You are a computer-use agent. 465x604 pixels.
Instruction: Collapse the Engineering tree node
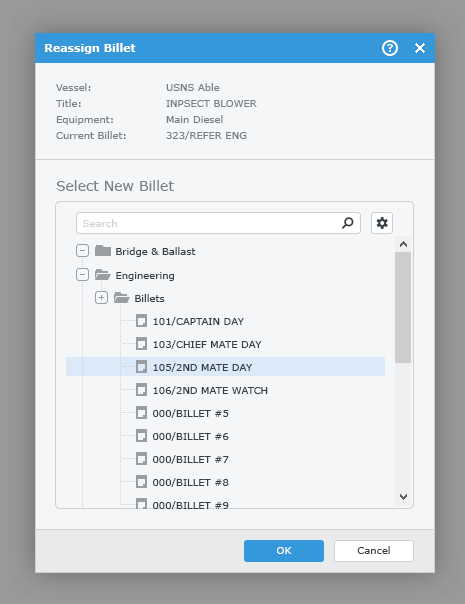[82, 275]
